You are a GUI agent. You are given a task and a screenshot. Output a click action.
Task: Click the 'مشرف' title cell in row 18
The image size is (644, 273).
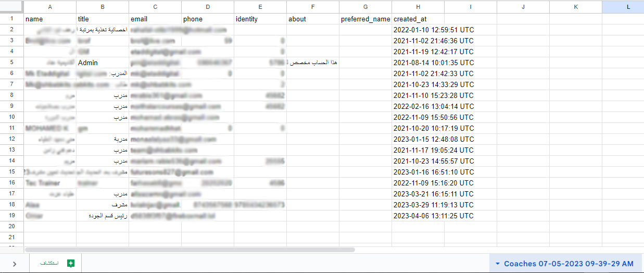coord(103,205)
